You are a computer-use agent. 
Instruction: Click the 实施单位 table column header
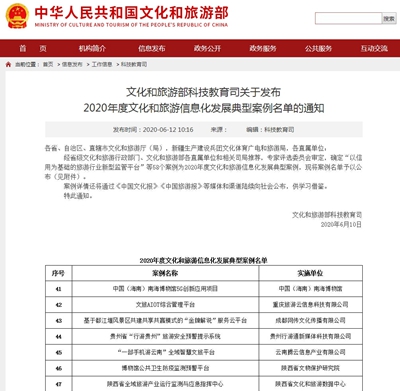coord(310,273)
